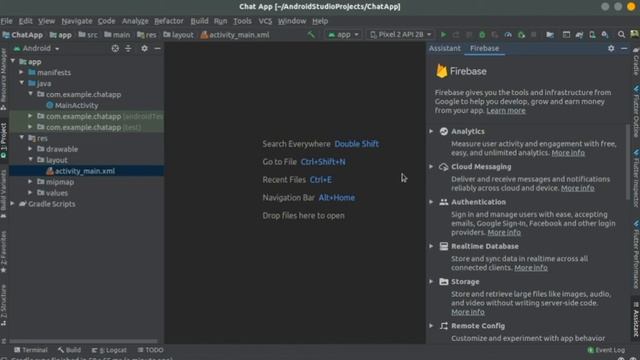Click the Firebase logo icon

(x=441, y=71)
